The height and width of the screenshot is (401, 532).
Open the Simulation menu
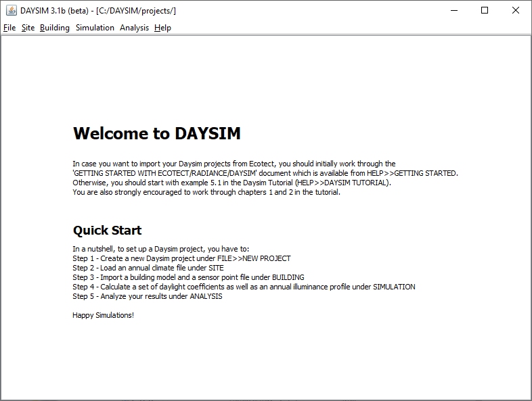[x=95, y=28]
